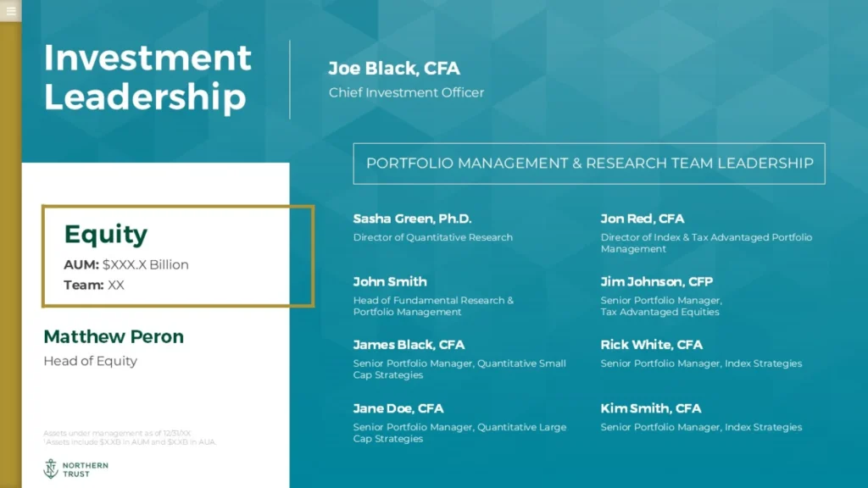This screenshot has width=868, height=488.
Task: Select the Equity summary box
Action: click(178, 256)
